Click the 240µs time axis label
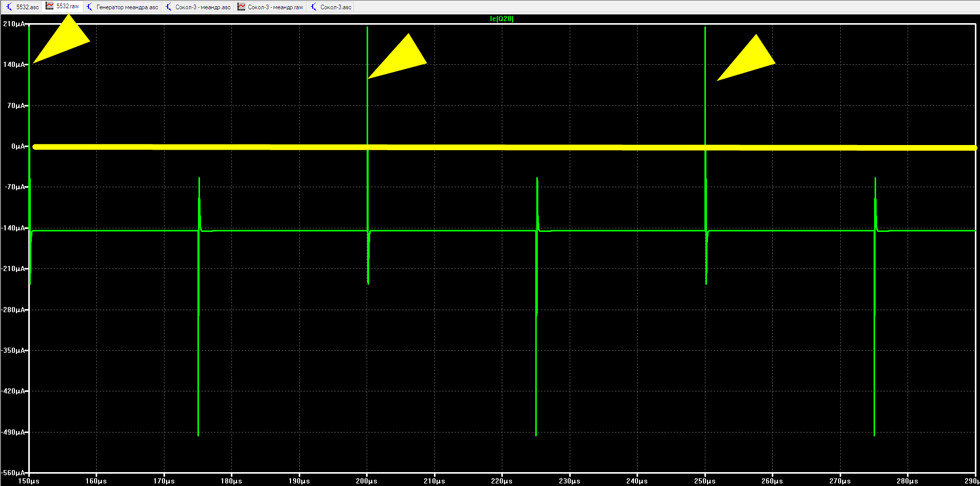Screen dimensions: 980x486 point(637,481)
